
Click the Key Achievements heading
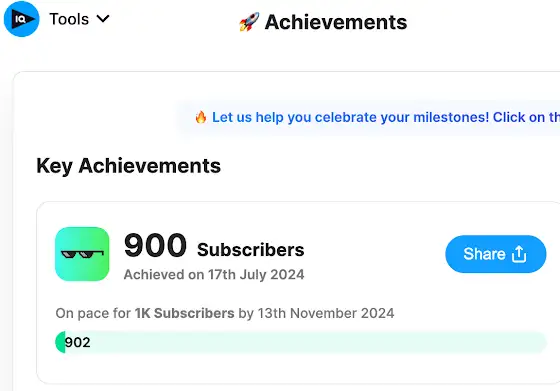point(129,166)
